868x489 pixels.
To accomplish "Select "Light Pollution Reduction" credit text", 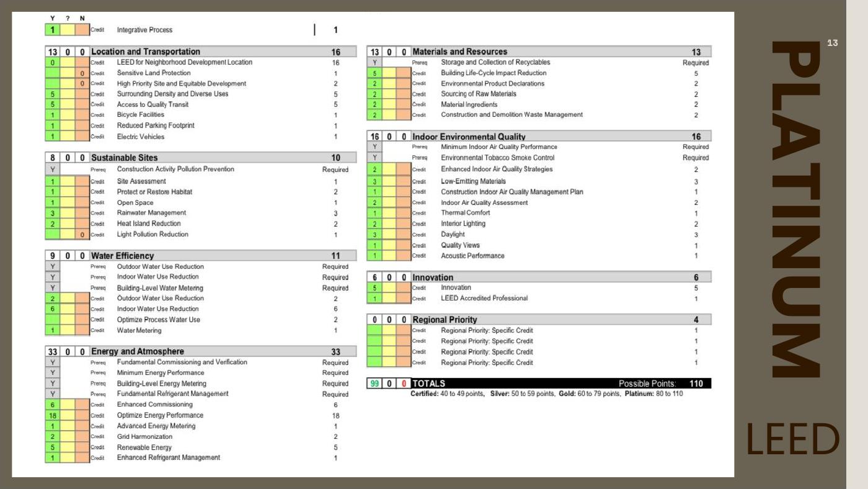I will point(153,235).
